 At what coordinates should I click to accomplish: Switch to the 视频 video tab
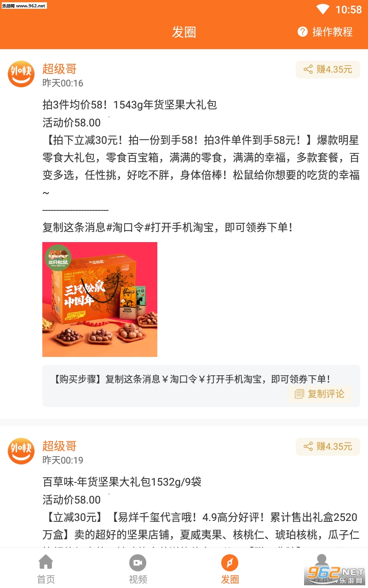click(x=138, y=569)
